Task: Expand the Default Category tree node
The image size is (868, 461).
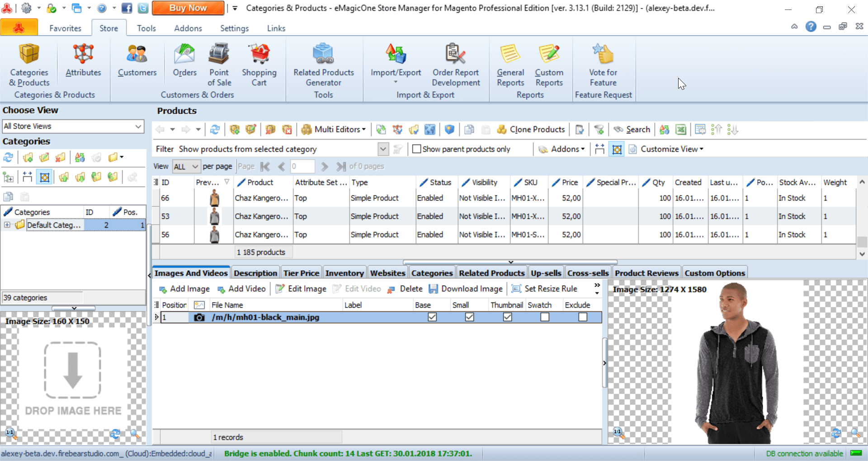Action: click(7, 225)
